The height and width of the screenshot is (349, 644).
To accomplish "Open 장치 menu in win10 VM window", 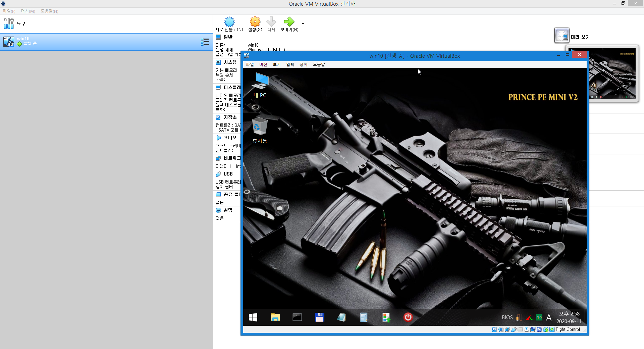I will point(303,64).
